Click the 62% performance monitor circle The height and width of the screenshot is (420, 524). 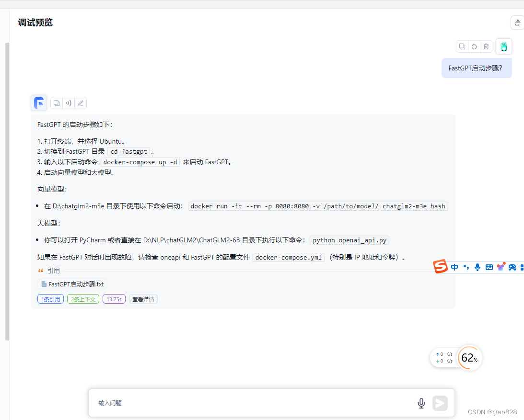(x=469, y=358)
